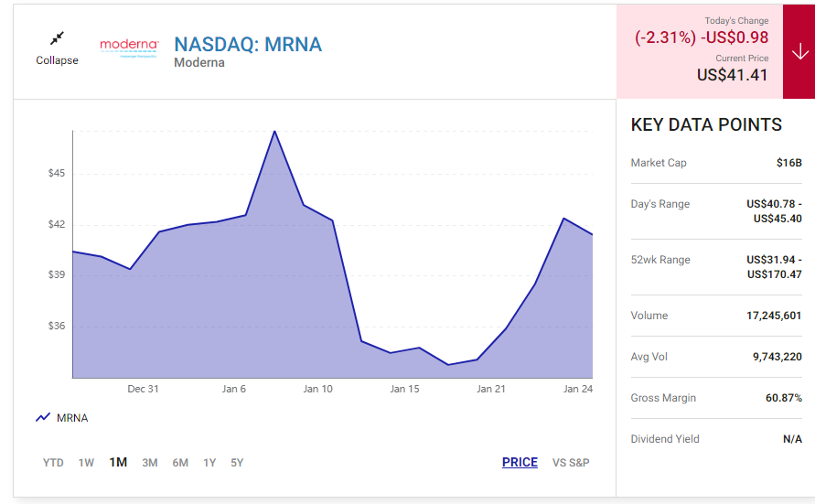Click the Day's Range label
This screenshot has width=815, height=504.
[660, 204]
